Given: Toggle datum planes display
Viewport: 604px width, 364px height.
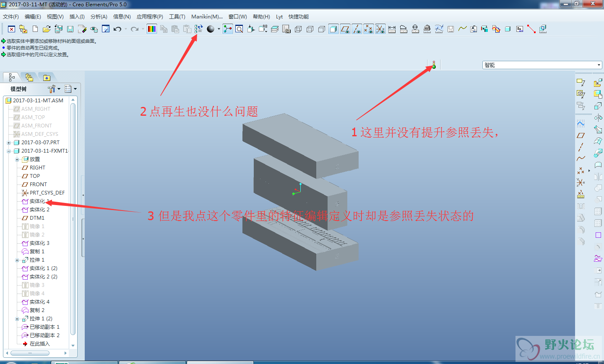Looking at the screenshot, I should [x=345, y=29].
